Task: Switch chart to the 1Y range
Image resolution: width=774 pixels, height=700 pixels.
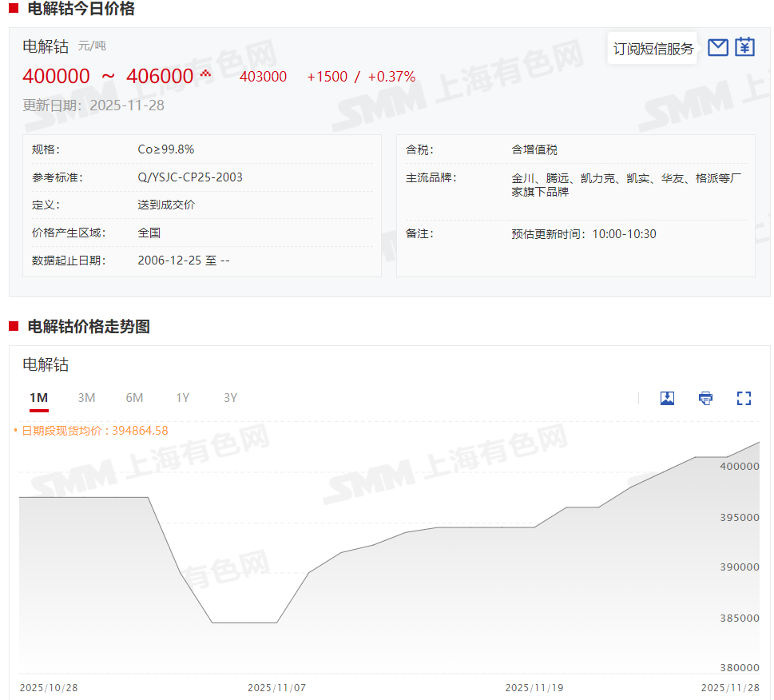Action: [x=183, y=398]
